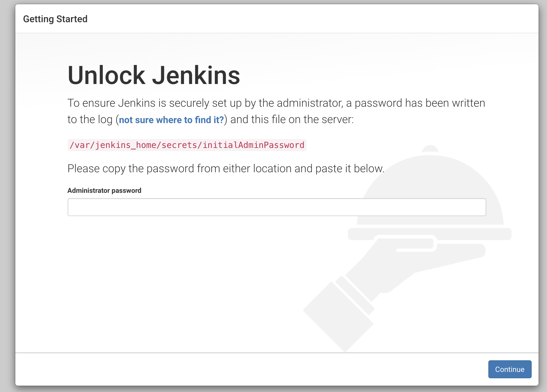The width and height of the screenshot is (547, 392).
Task: Click "secrets" in the red file path
Action: (x=179, y=145)
